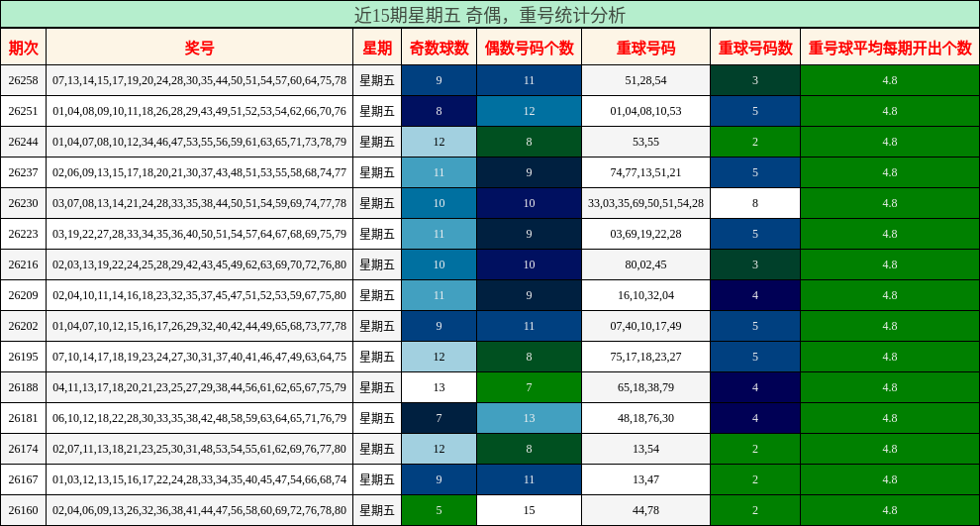Screen dimensions: 980x526
Task: Click odd count 5 in row 26160
Action: point(439,509)
